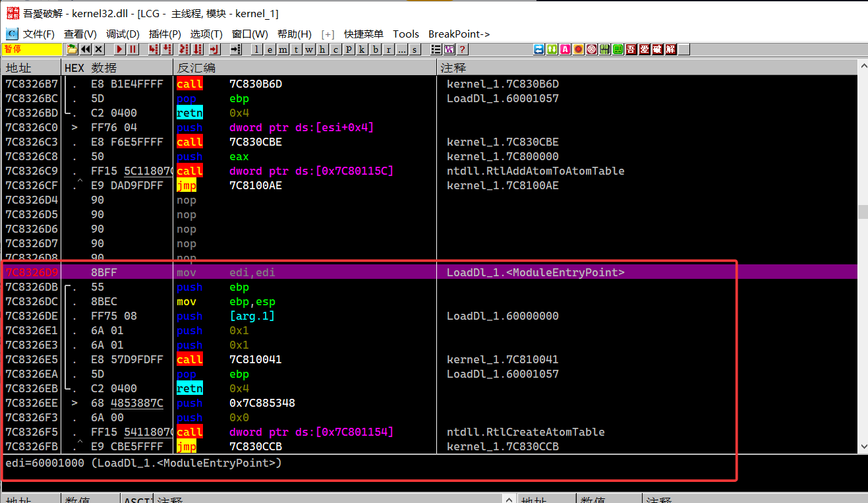
Task: Expand the 快捷菜单 menu
Action: tap(363, 34)
